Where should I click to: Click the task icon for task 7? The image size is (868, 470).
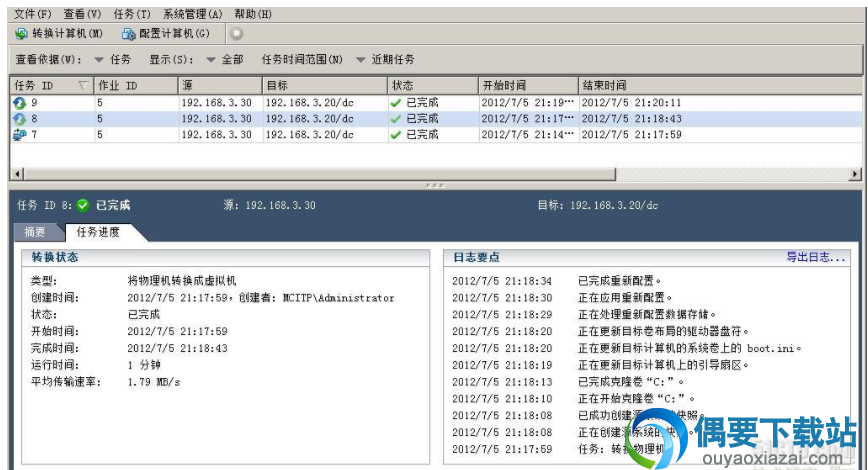[x=20, y=135]
